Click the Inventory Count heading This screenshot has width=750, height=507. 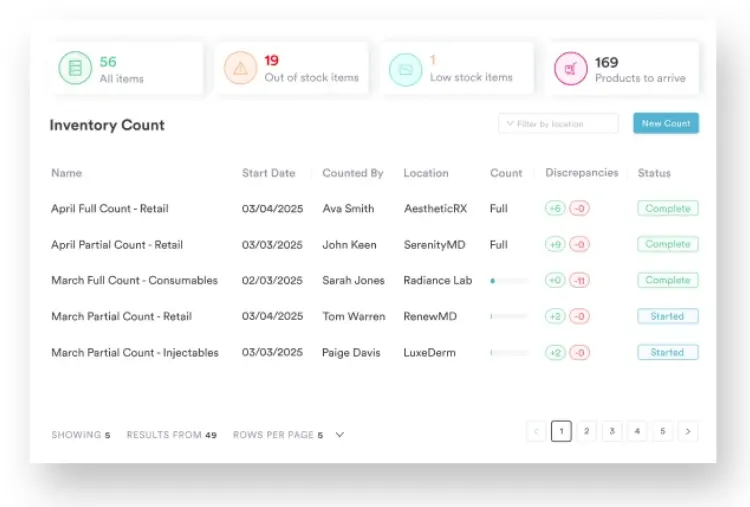click(x=107, y=125)
